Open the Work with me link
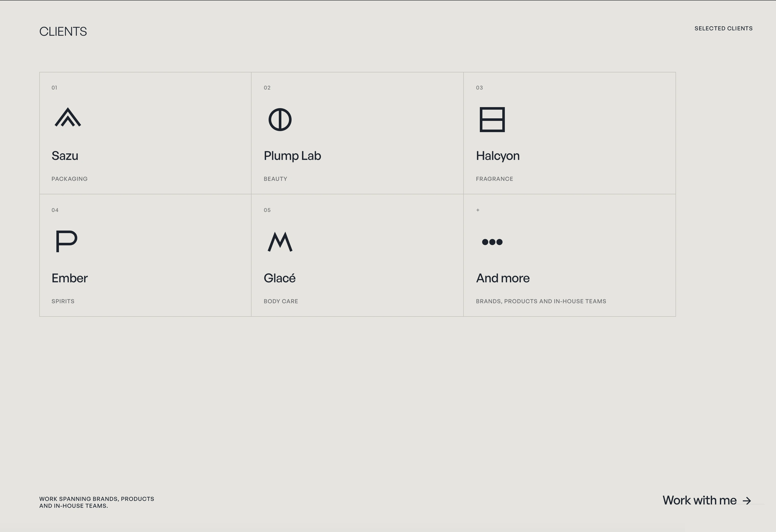 707,500
